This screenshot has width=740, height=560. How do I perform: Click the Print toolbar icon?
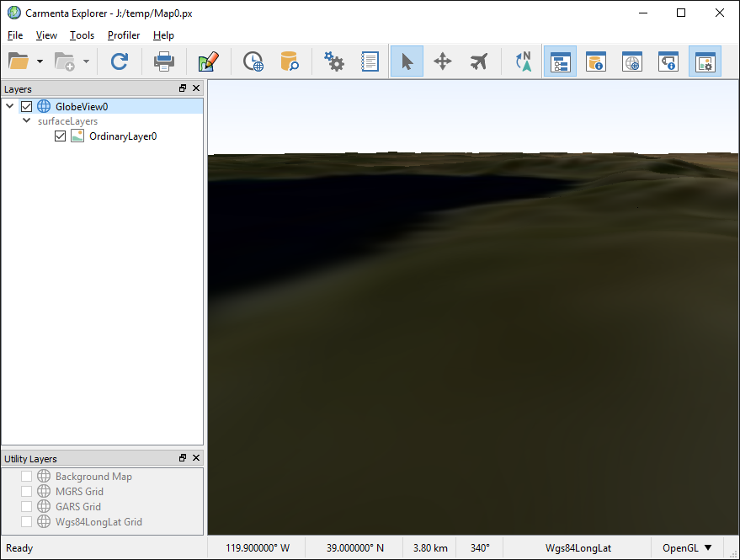(163, 61)
